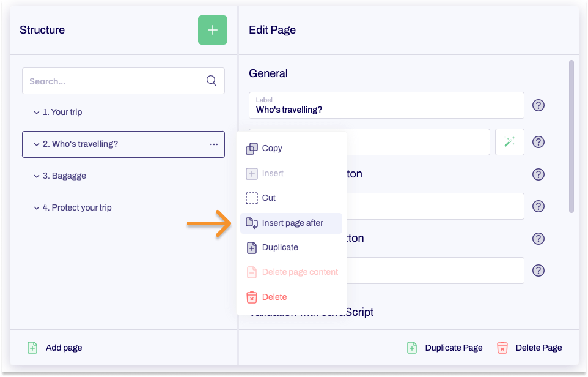
Task: Click the Add page button label
Action: (64, 348)
